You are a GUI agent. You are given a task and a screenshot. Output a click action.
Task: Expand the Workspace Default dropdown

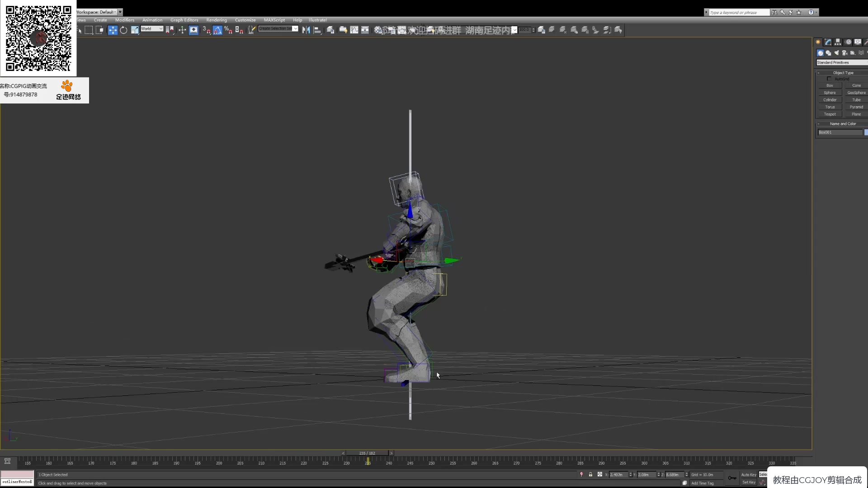pyautogui.click(x=120, y=12)
